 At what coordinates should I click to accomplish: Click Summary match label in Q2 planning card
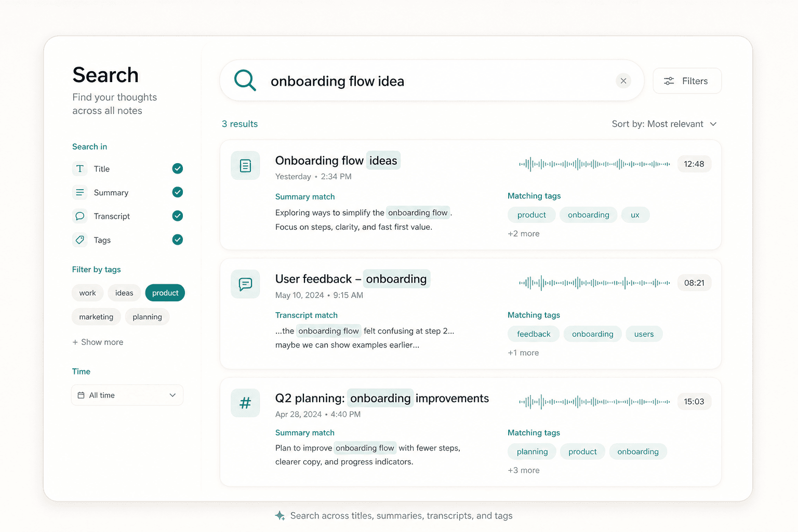click(x=305, y=433)
